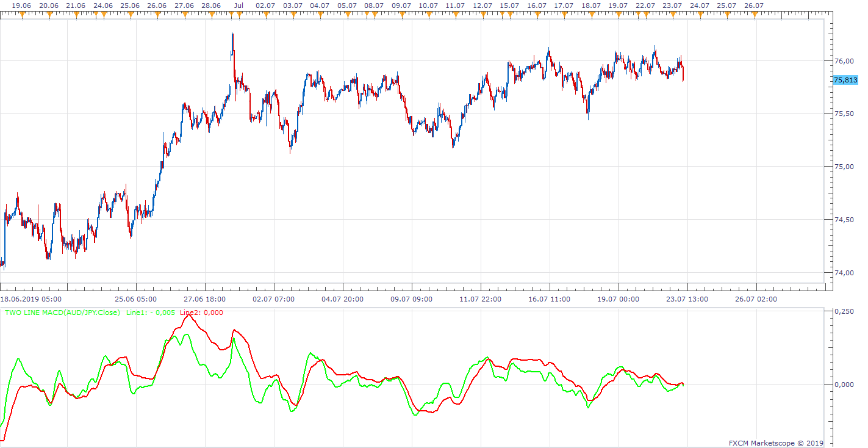The height and width of the screenshot is (448, 868).
Task: Click the 23.07 13:00 time label
Action: 687,299
